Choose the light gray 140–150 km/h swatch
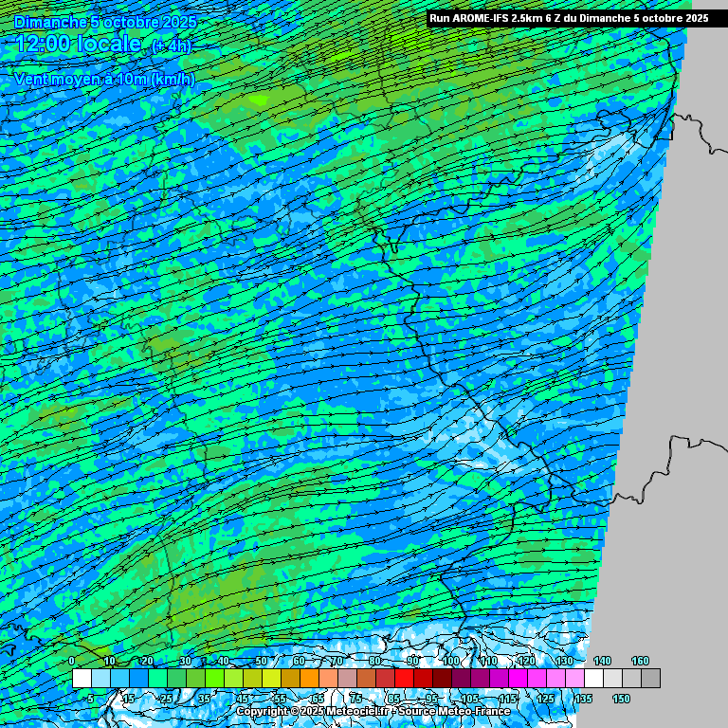 [x=612, y=679]
